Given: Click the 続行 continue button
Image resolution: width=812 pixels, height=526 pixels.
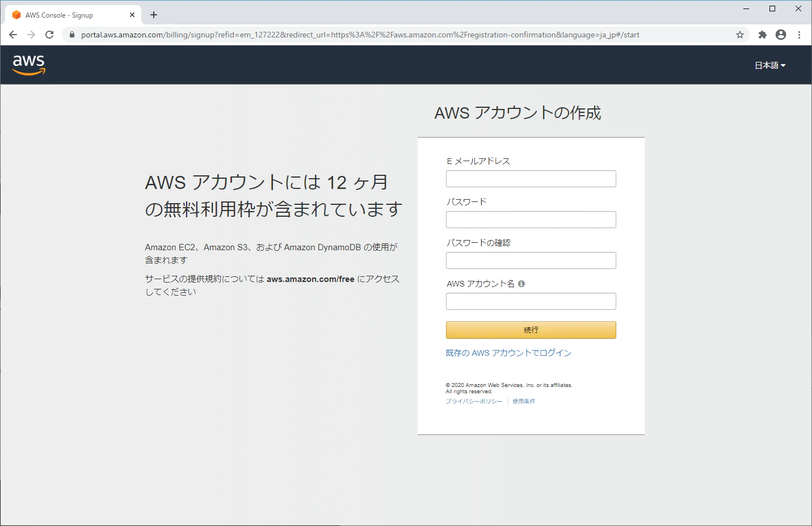Looking at the screenshot, I should [x=531, y=330].
